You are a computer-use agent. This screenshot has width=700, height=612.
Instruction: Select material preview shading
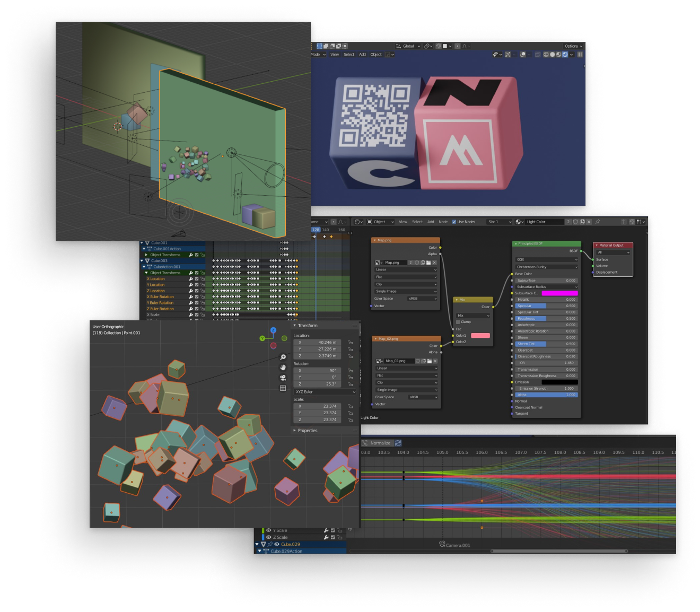[558, 55]
